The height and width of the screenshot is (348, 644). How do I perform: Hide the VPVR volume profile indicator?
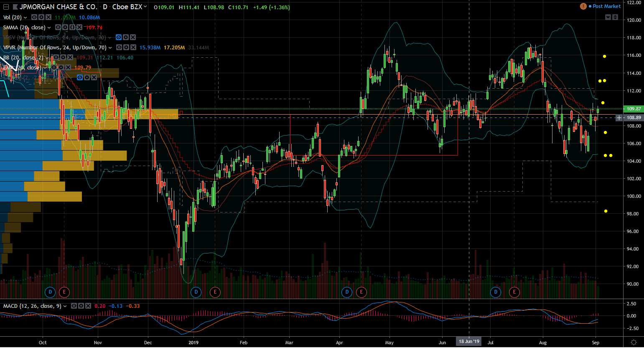tap(120, 48)
